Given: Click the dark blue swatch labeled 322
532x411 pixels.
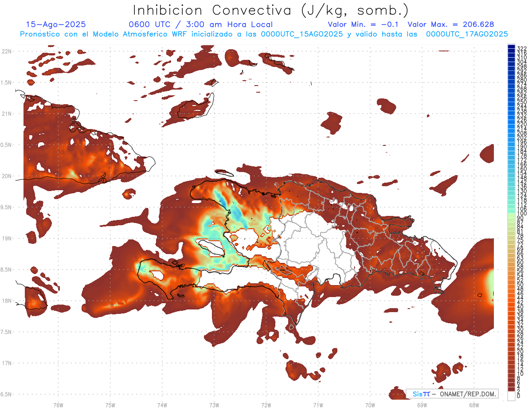Looking at the screenshot, I should (x=511, y=47).
